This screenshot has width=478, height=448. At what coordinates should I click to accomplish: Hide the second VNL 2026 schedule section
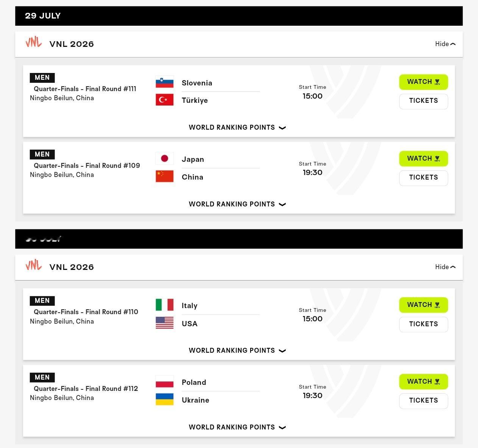pyautogui.click(x=445, y=267)
